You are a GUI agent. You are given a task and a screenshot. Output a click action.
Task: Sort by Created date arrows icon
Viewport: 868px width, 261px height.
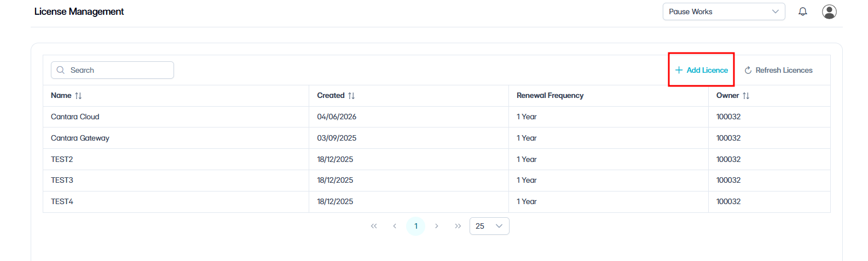(351, 96)
